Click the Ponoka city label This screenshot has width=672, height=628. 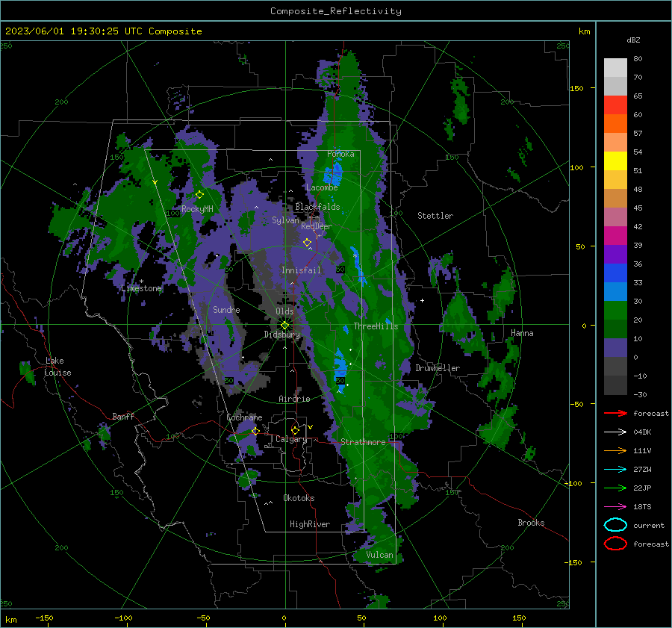pyautogui.click(x=340, y=154)
